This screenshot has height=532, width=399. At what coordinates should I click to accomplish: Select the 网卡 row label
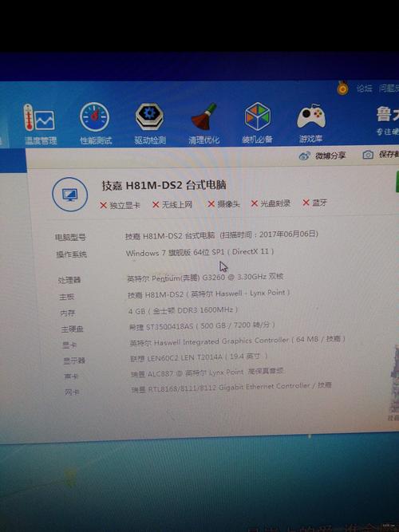pyautogui.click(x=73, y=392)
